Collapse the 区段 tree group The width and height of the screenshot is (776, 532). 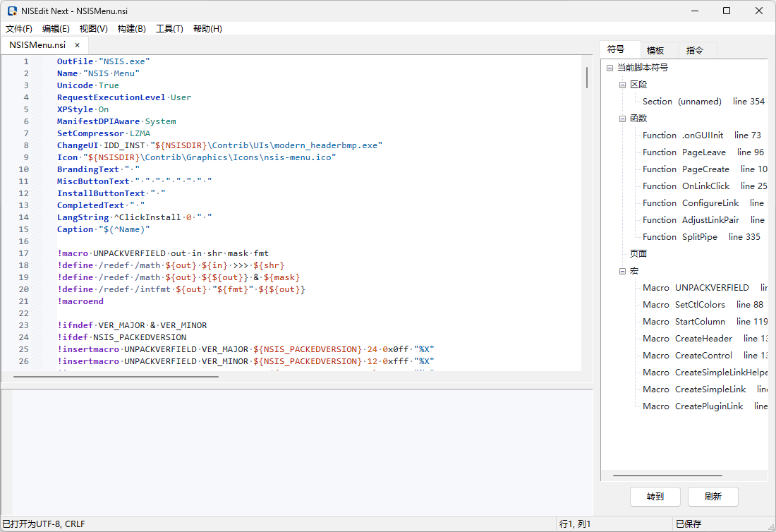623,85
